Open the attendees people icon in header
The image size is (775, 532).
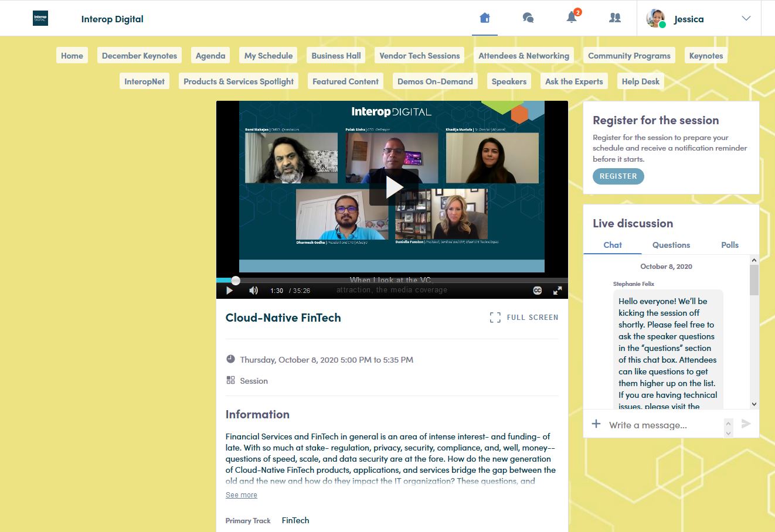point(615,18)
